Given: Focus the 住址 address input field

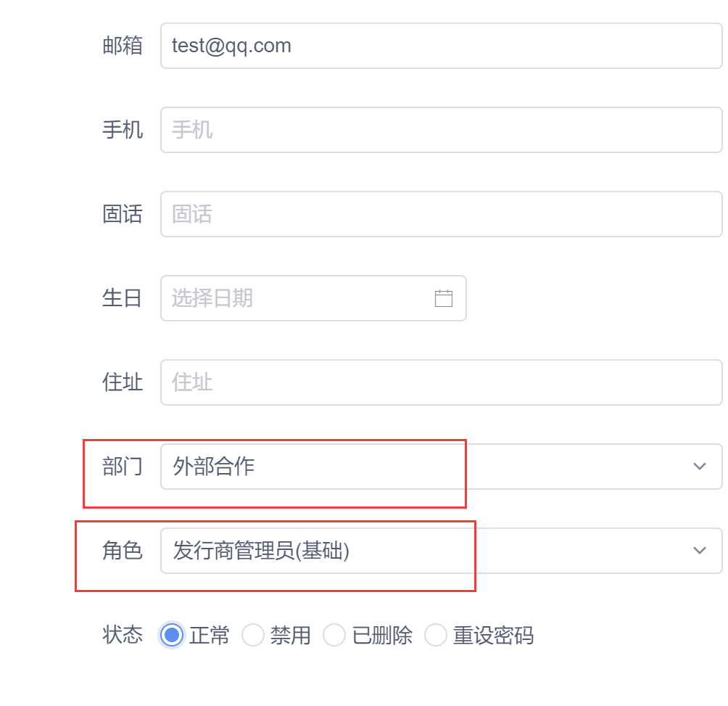Looking at the screenshot, I should [x=441, y=382].
